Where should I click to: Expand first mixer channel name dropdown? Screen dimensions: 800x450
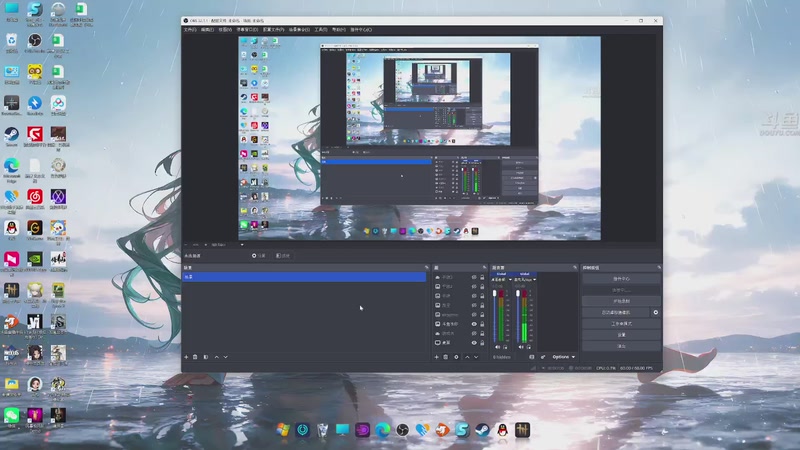pos(510,280)
